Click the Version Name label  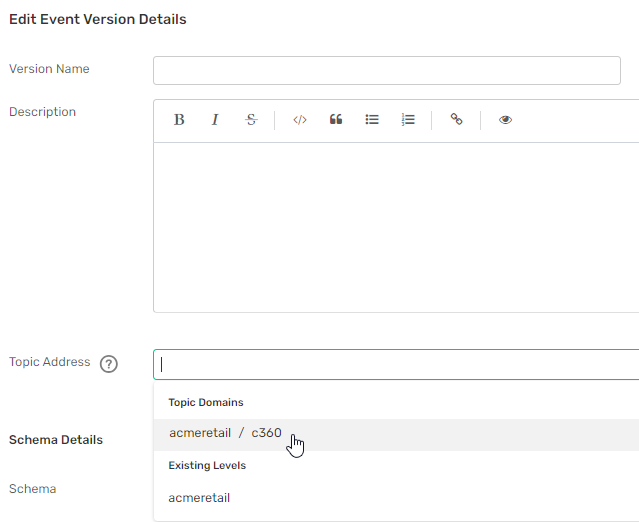coord(49,69)
